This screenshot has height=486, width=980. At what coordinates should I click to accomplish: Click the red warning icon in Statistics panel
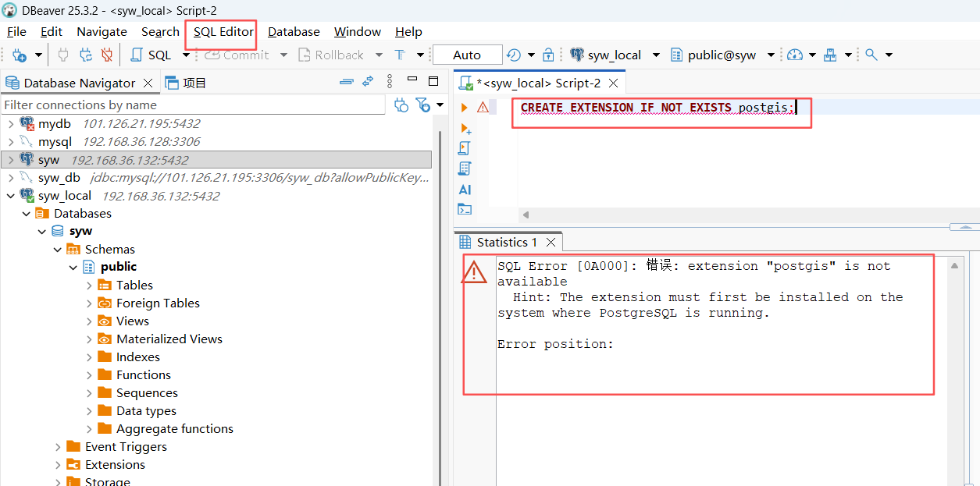pyautogui.click(x=474, y=271)
